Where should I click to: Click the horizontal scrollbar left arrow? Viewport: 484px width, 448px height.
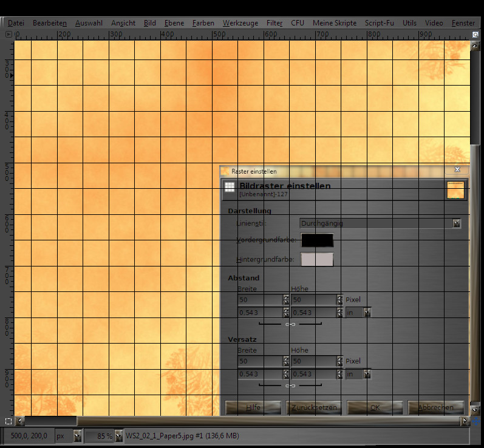tap(20, 420)
